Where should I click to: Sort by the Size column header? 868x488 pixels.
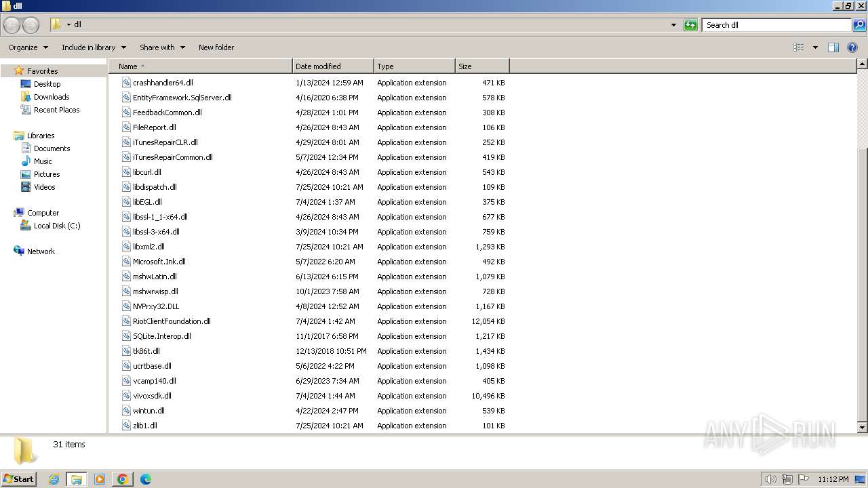[482, 66]
